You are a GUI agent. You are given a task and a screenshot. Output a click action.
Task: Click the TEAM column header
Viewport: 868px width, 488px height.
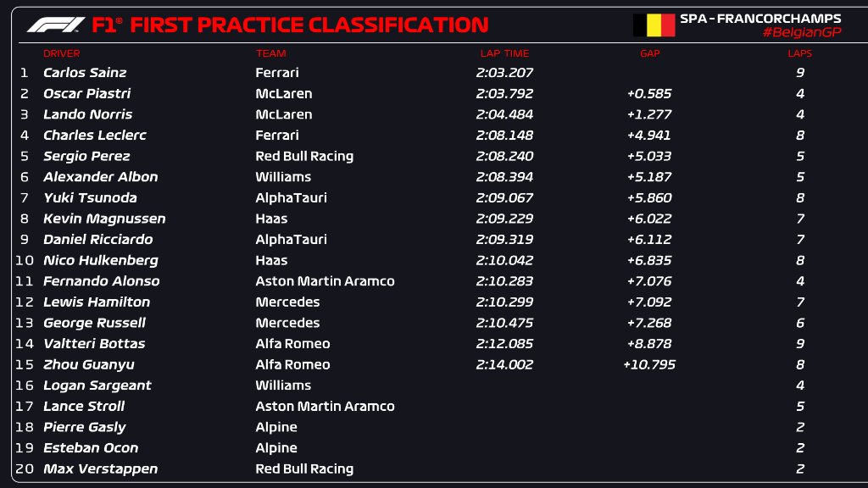(x=271, y=53)
